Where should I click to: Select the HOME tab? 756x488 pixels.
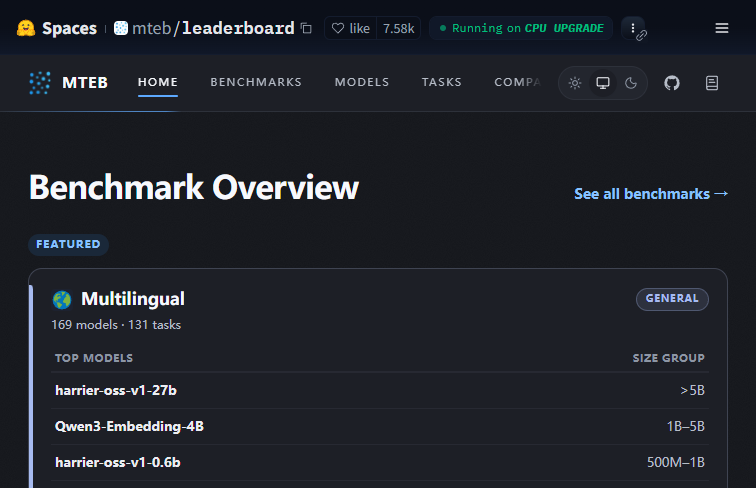tap(158, 82)
